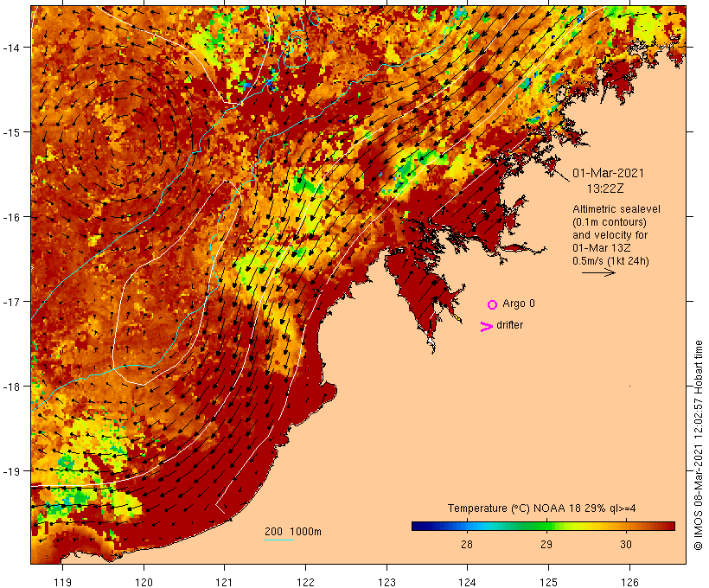The height and width of the screenshot is (588, 709).
Task: Click the 'drifter' legend label
Action: (x=509, y=325)
